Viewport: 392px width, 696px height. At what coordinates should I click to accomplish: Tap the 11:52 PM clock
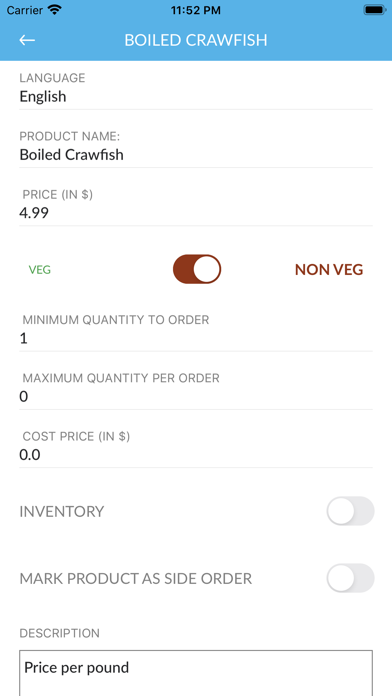coord(196,10)
